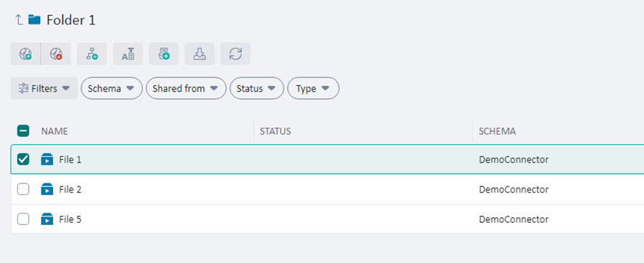This screenshot has width=644, height=263.
Task: Sort by the NAME column header
Action: (x=55, y=131)
